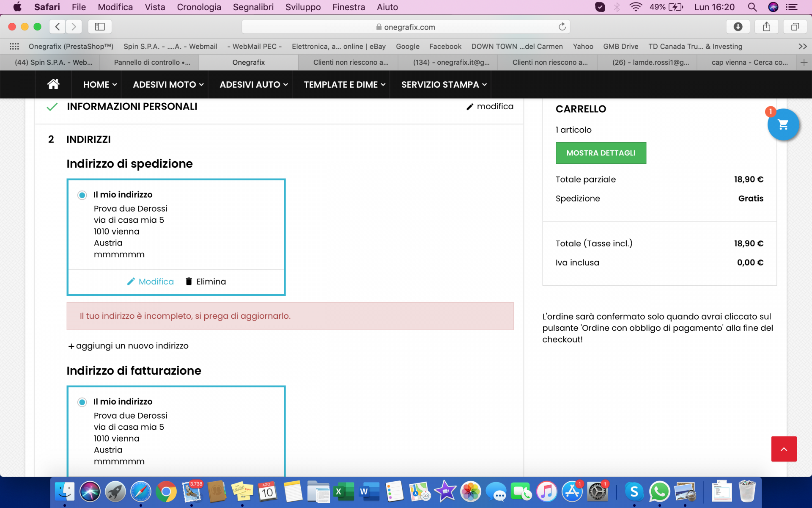Image resolution: width=812 pixels, height=508 pixels.
Task: Expand the ADESIVI MOTO dropdown menu
Action: click(168, 85)
